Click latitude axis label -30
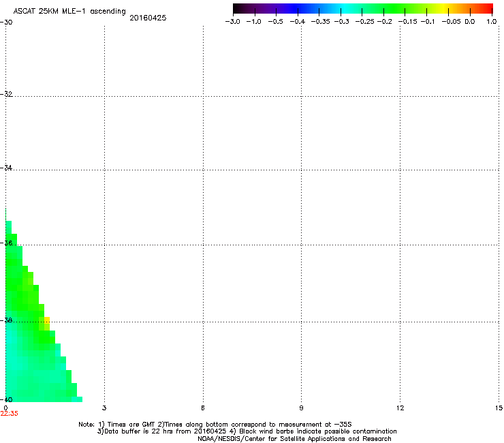Viewport: 504px width, 443px height. pos(6,22)
